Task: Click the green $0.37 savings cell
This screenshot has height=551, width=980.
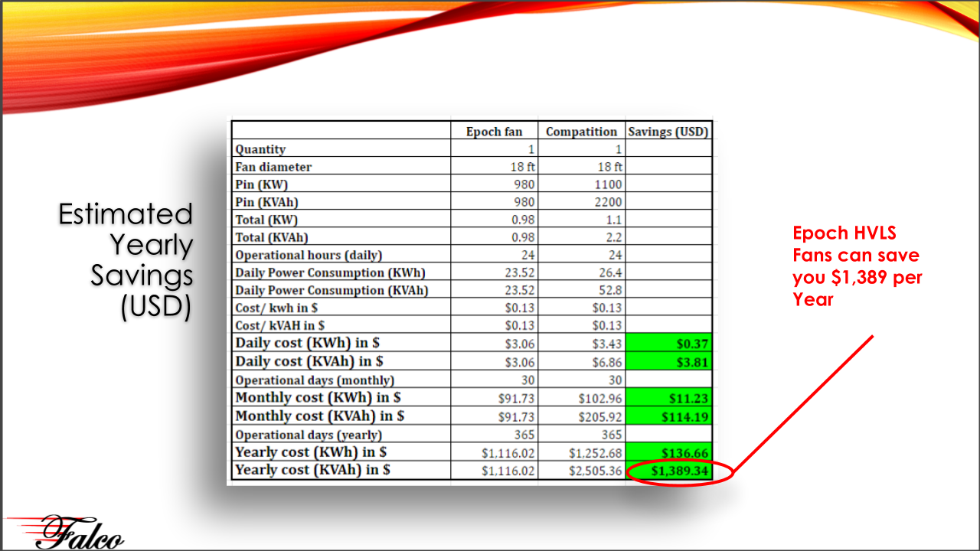Action: [x=669, y=344]
